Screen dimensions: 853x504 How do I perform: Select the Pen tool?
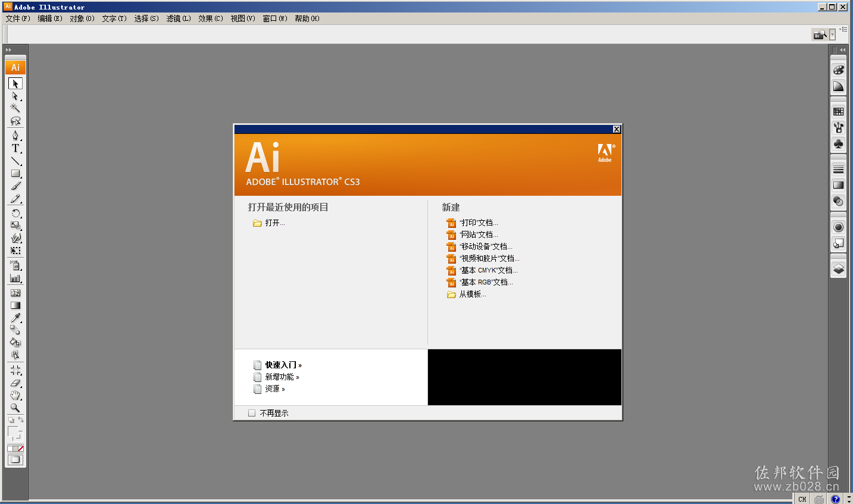coord(15,136)
